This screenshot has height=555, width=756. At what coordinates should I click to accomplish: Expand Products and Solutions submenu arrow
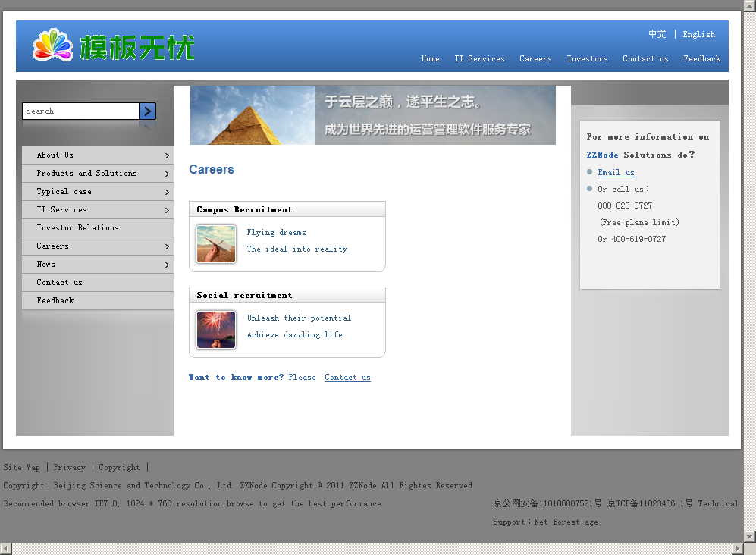pyautogui.click(x=167, y=174)
